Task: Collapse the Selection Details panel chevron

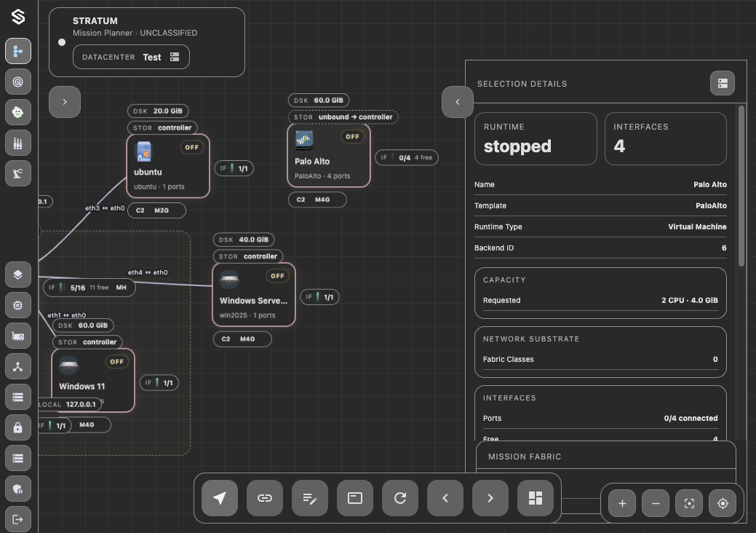Action: click(x=458, y=102)
